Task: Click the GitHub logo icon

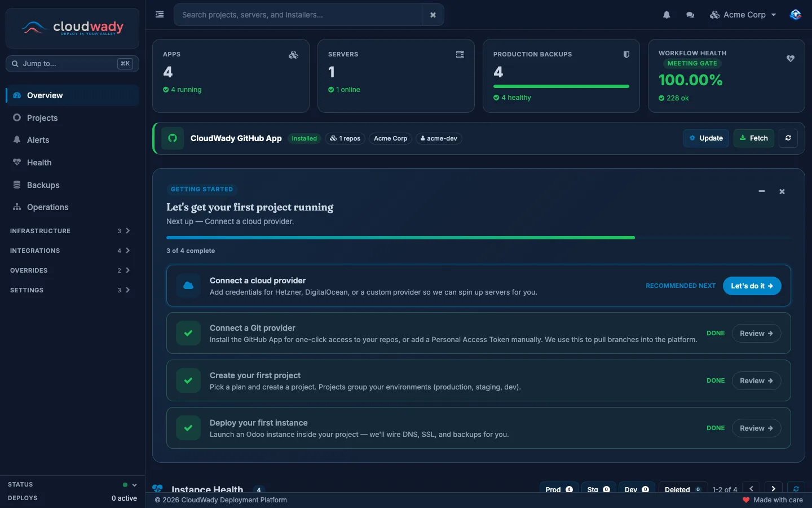Action: (x=173, y=138)
